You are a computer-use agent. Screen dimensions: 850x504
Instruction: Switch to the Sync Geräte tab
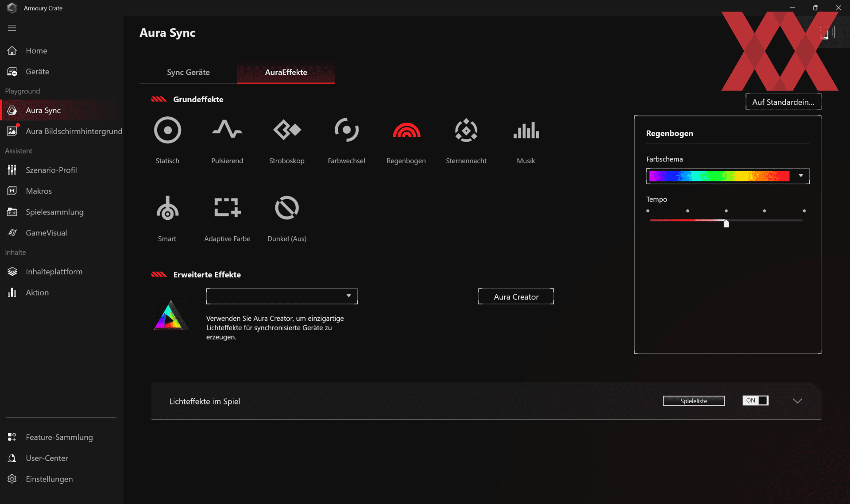[x=188, y=72]
